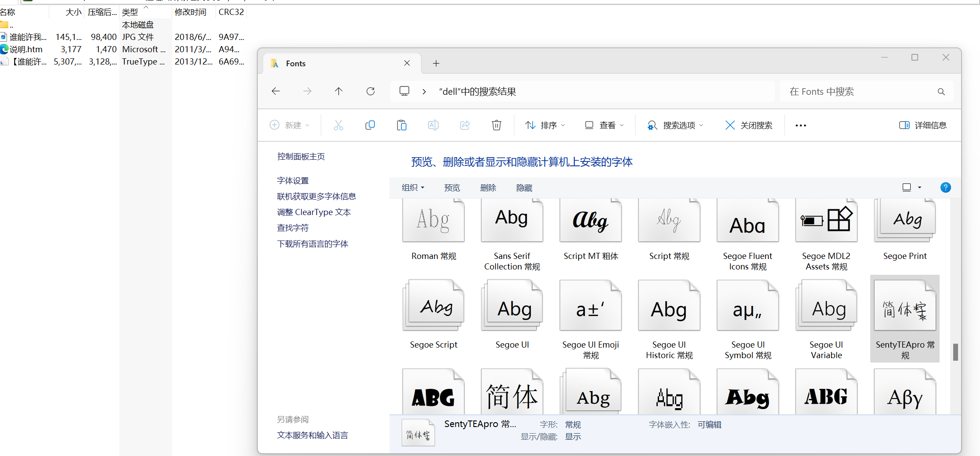Image resolution: width=980 pixels, height=456 pixels.
Task: Select the JPG file 谁能许我... in archive
Action: point(122,37)
